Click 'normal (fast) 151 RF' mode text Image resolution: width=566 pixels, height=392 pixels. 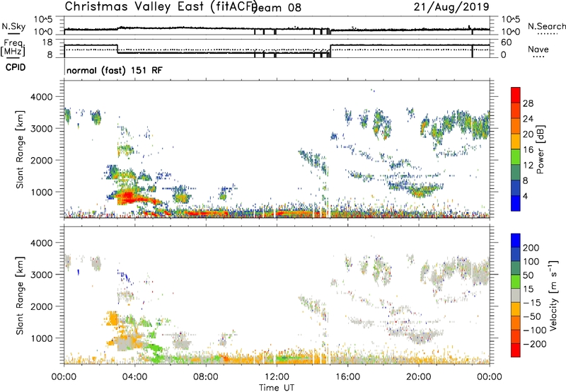[115, 70]
